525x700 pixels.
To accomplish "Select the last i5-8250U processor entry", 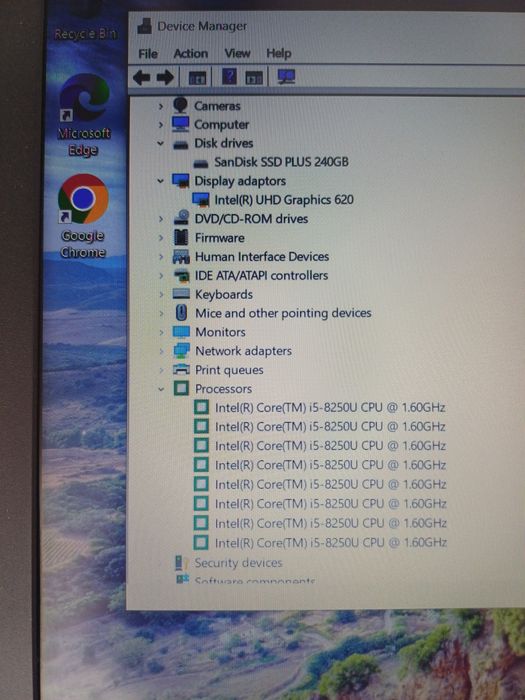I will pos(331,543).
